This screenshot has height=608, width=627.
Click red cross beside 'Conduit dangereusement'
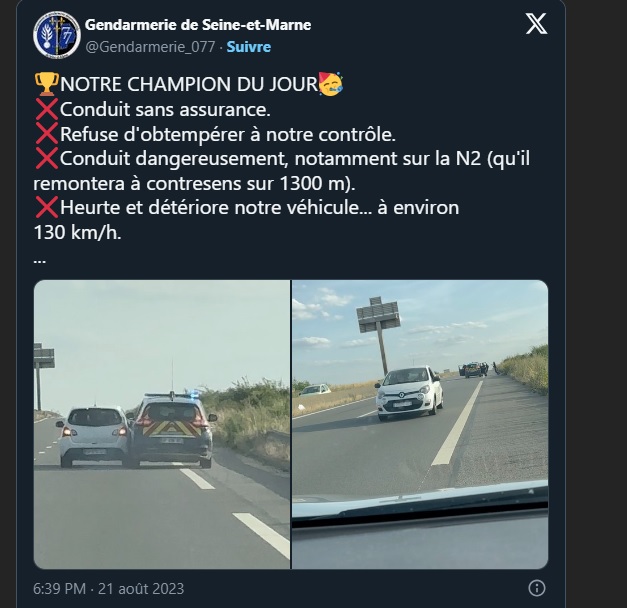(x=46, y=158)
